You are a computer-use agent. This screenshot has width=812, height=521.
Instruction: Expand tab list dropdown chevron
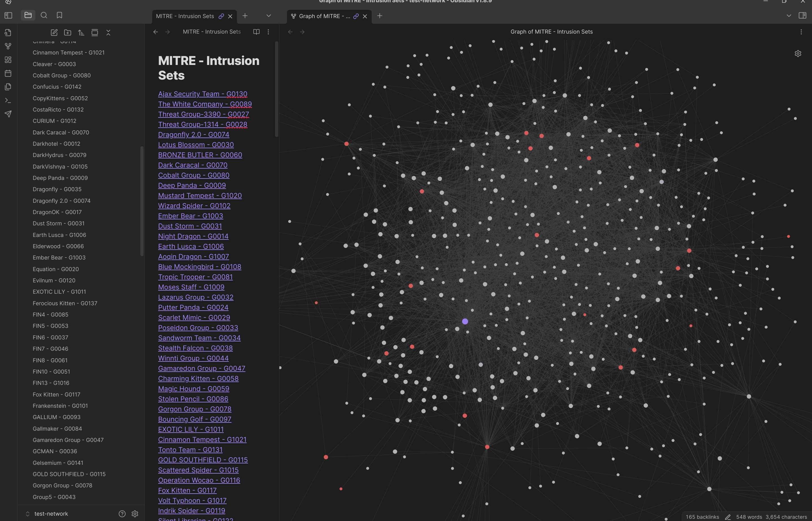click(x=269, y=16)
